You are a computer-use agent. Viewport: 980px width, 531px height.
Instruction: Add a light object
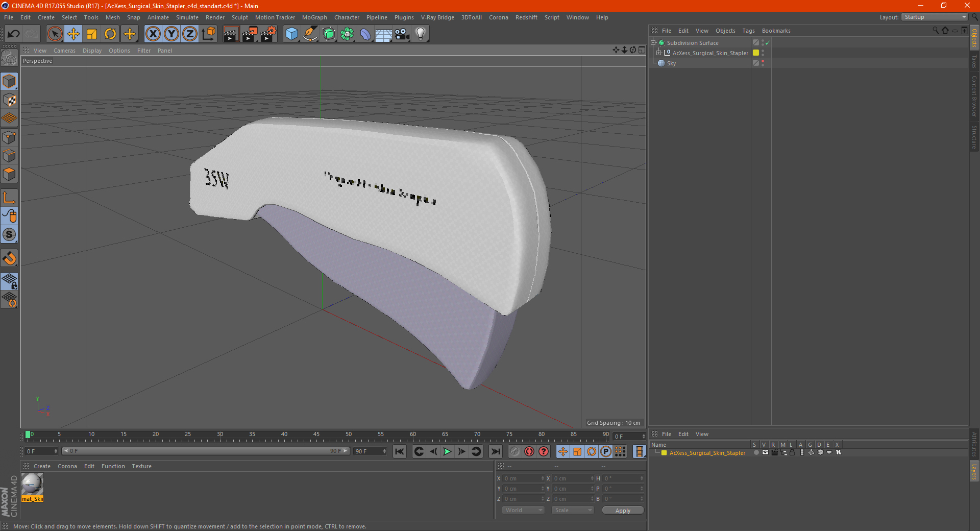420,34
